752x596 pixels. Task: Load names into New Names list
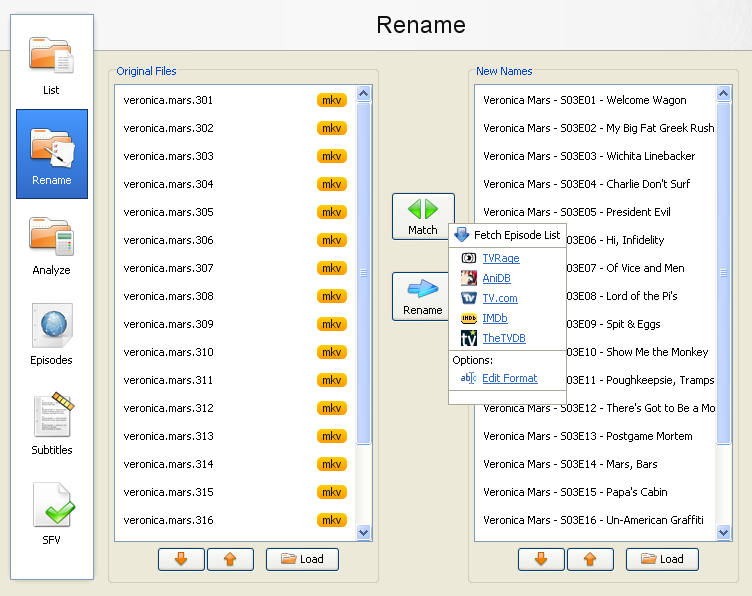(662, 559)
